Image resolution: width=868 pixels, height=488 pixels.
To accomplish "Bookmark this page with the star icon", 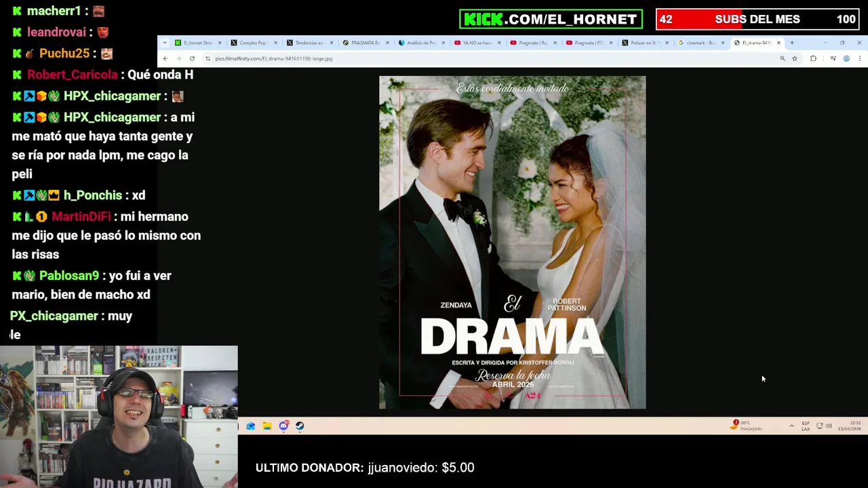I will point(795,59).
